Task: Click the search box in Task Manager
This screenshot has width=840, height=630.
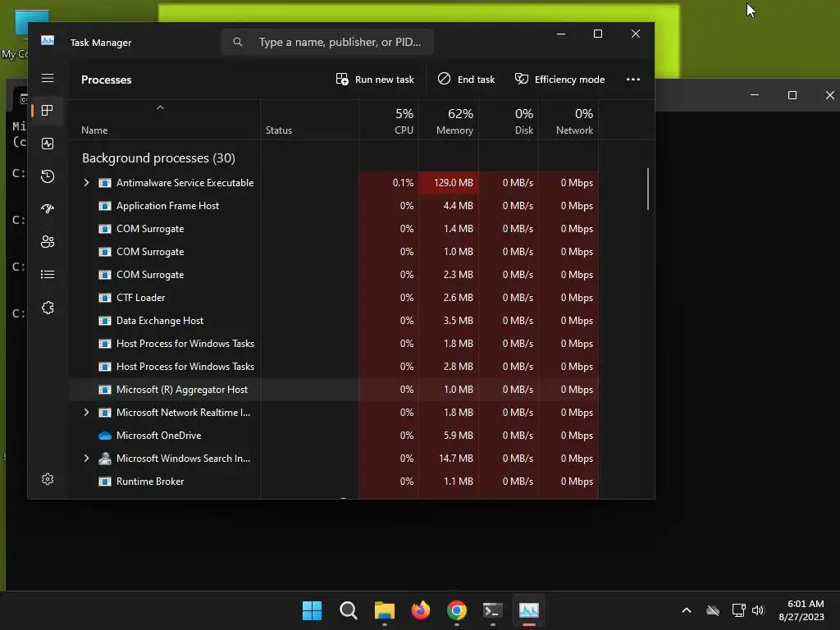Action: 327,42
